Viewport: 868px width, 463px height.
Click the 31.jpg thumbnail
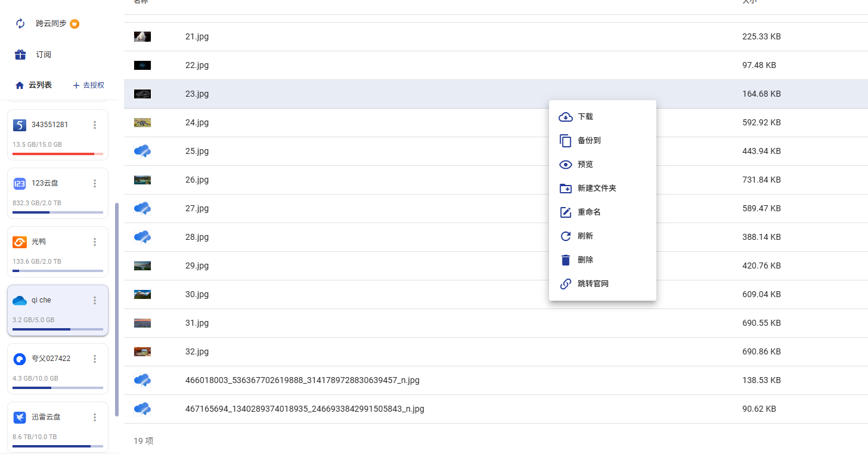(142, 323)
